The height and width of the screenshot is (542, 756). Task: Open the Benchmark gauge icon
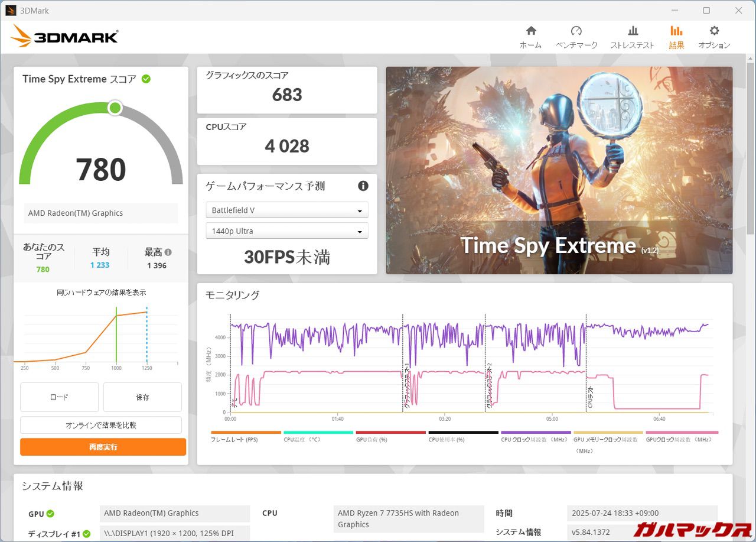coord(576,31)
